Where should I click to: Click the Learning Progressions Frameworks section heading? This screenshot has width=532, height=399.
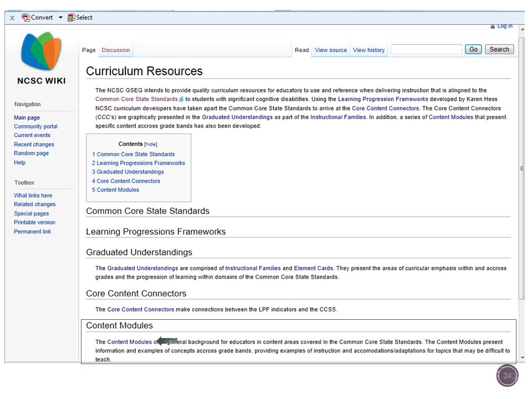tap(156, 232)
